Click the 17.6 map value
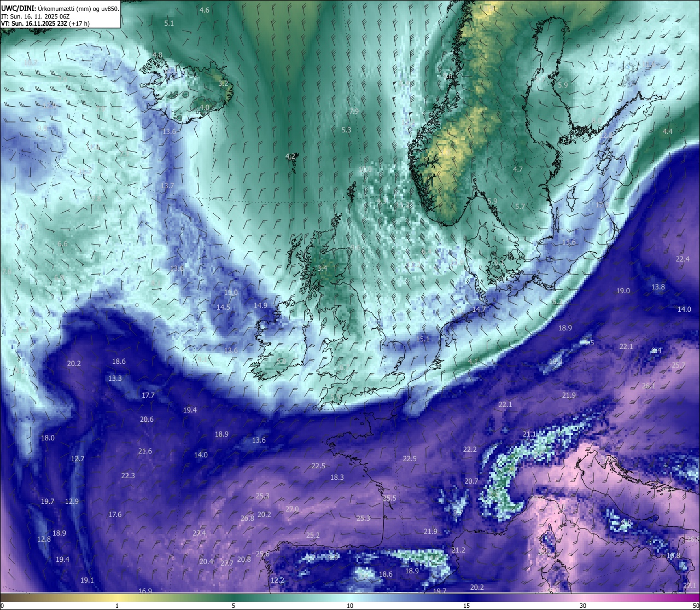The width and height of the screenshot is (700, 610). (x=115, y=515)
